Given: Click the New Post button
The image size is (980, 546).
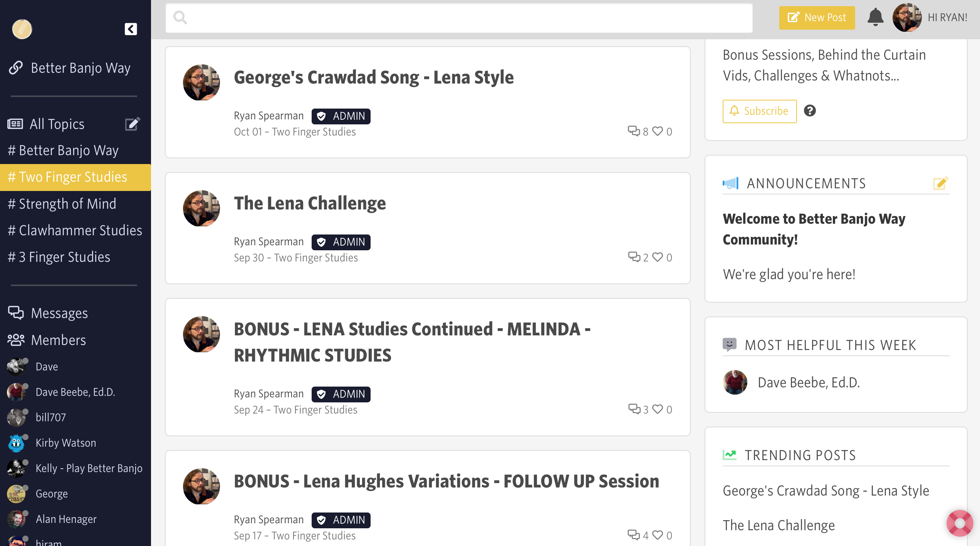Looking at the screenshot, I should tap(817, 18).
